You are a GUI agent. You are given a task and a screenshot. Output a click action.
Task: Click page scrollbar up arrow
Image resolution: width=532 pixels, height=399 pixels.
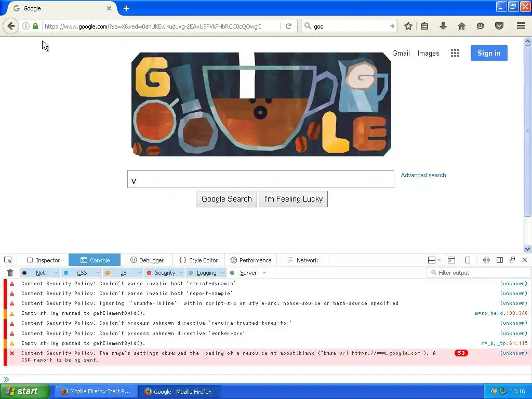[527, 42]
